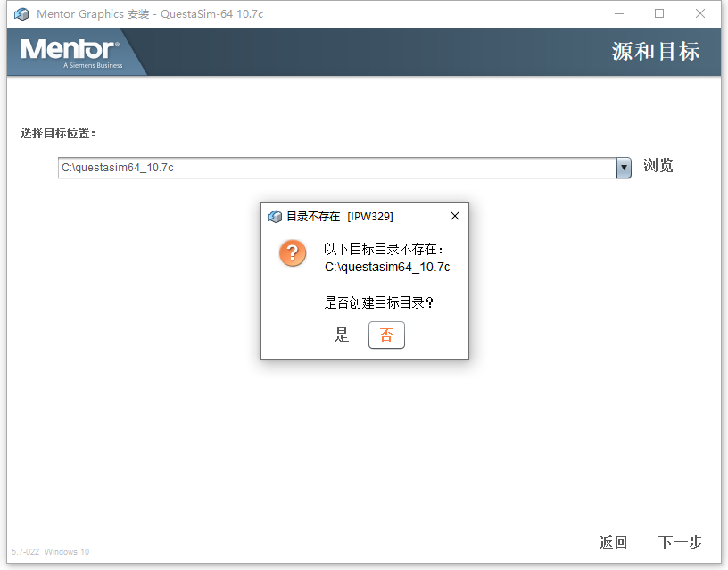The image size is (728, 570).
Task: Close the Mentor Graphics installer window
Action: (x=700, y=14)
